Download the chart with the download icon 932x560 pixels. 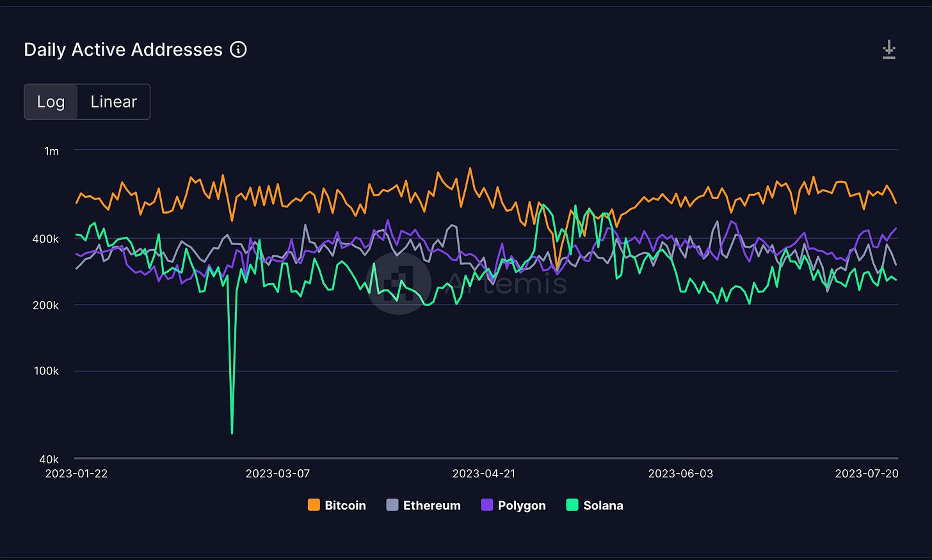tap(889, 49)
